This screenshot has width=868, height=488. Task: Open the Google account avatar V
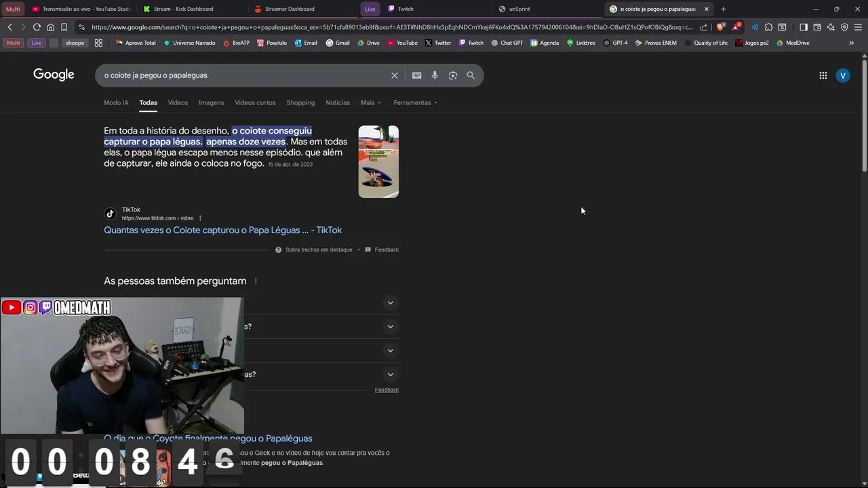[843, 75]
